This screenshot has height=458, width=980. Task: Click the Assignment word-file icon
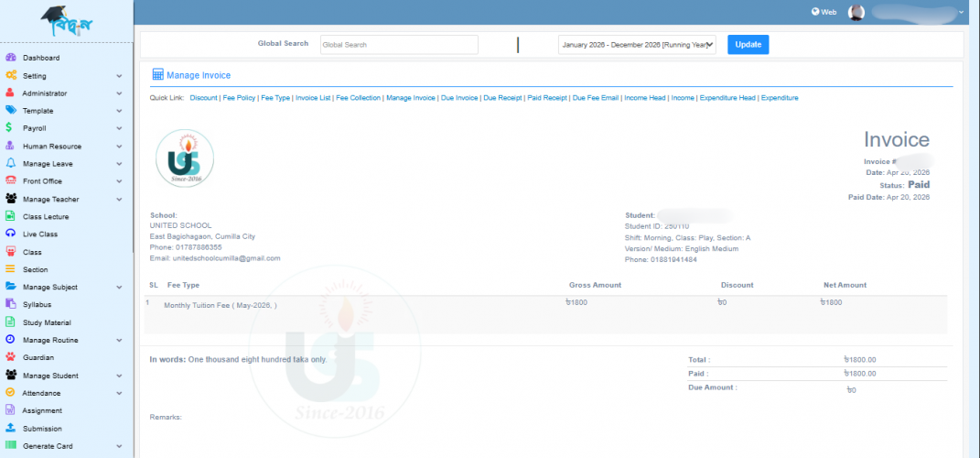10,410
